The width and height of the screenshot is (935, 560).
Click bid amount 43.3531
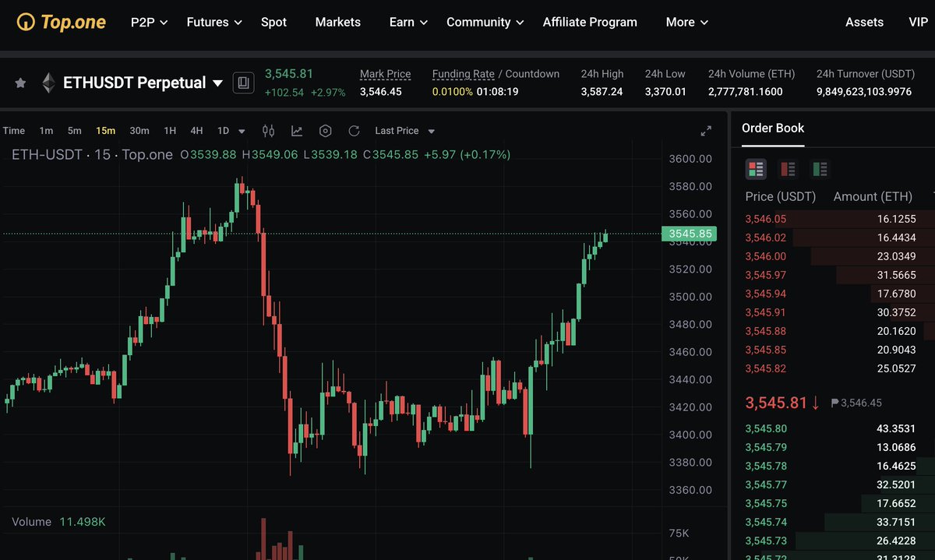coord(896,428)
